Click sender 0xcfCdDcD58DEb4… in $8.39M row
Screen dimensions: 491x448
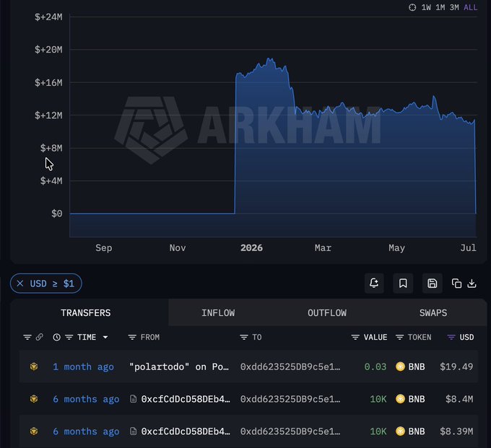click(186, 431)
